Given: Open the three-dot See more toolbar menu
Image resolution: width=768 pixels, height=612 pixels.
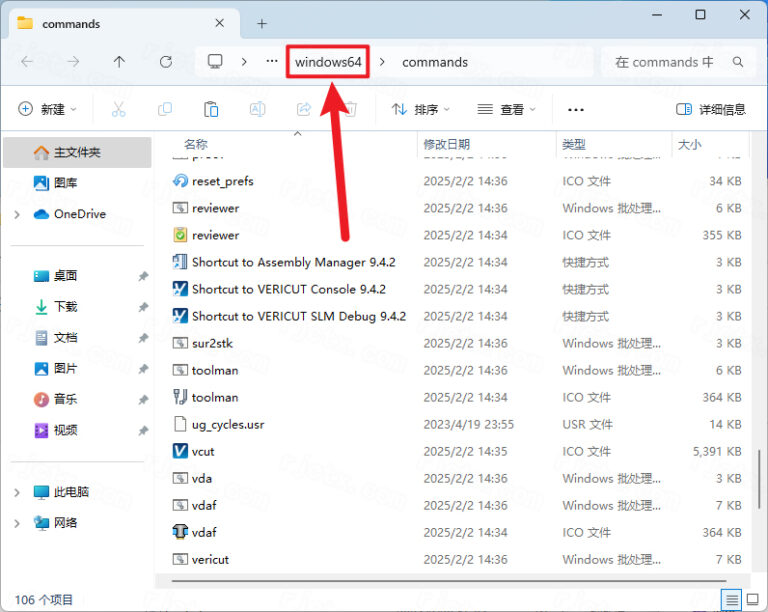Looking at the screenshot, I should click(576, 109).
